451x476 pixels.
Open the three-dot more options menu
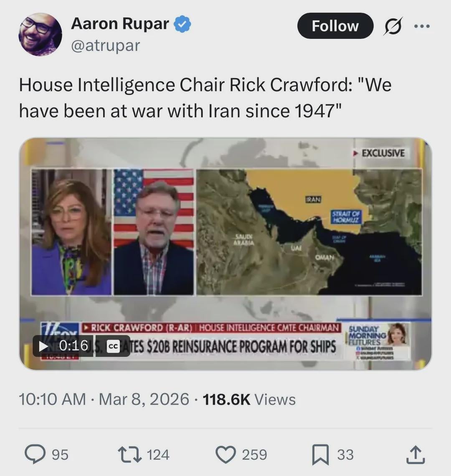(422, 26)
